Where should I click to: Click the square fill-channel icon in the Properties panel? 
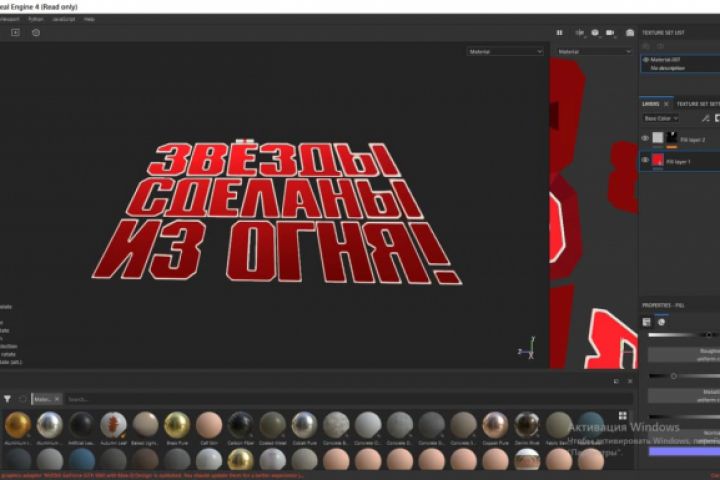tap(647, 322)
